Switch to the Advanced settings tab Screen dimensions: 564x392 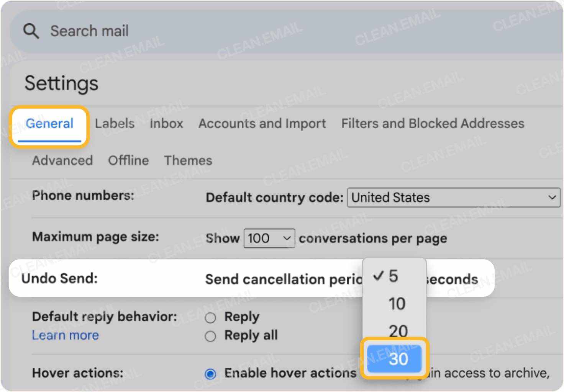pyautogui.click(x=62, y=160)
